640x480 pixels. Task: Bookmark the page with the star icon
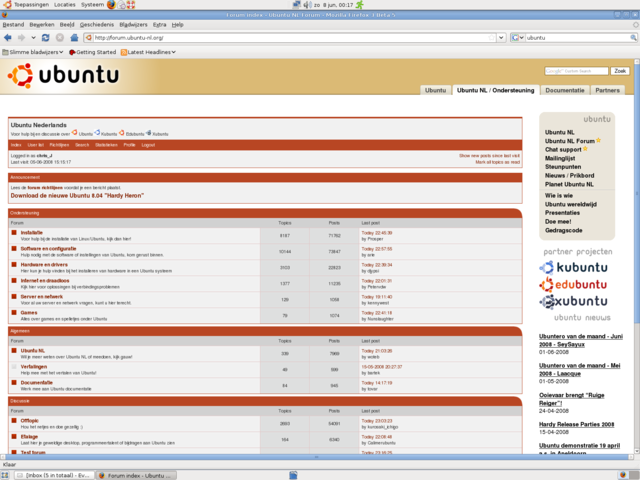point(491,38)
